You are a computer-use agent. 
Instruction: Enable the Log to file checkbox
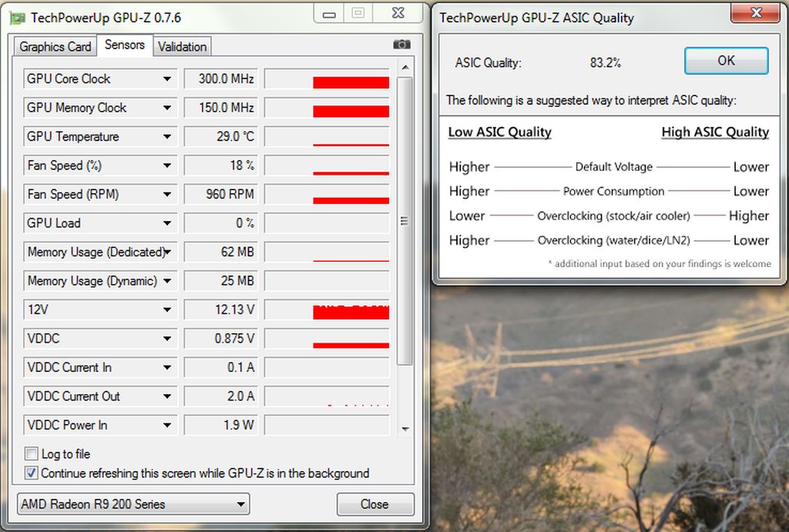(31, 454)
